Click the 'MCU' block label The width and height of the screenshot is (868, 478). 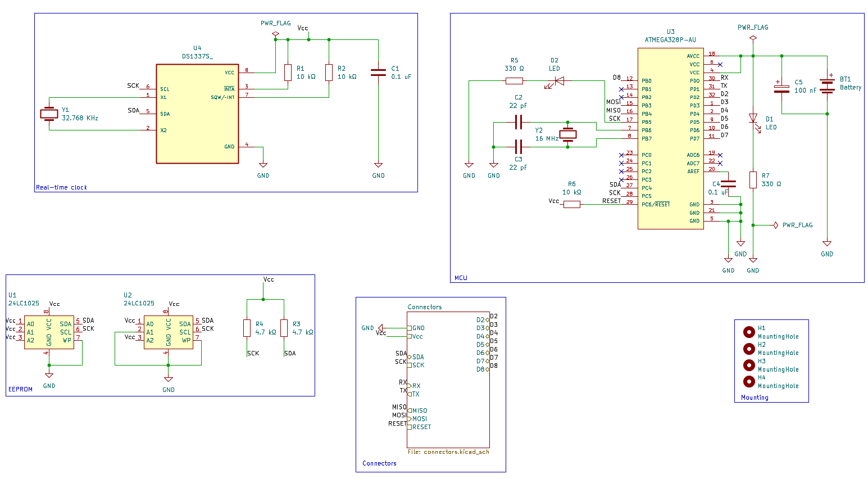point(461,278)
